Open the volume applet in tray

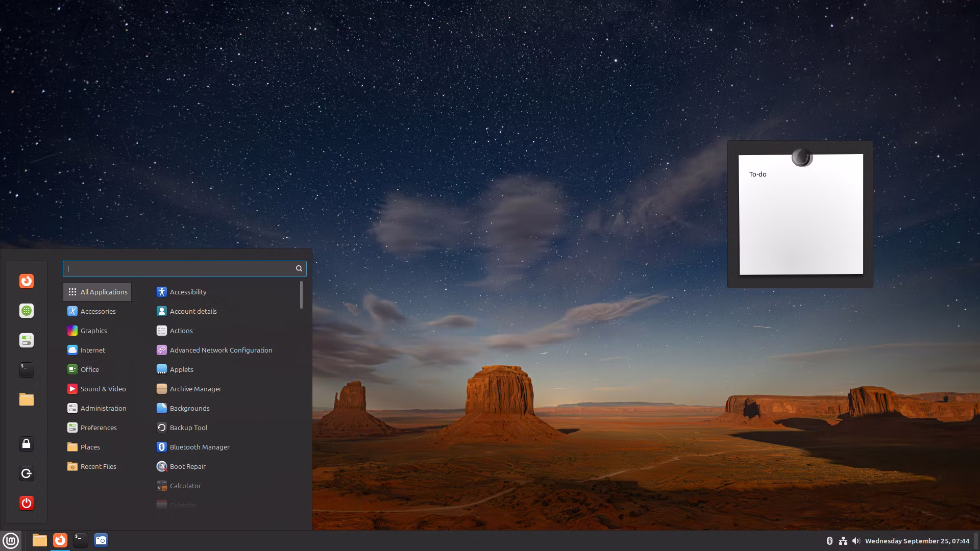pos(856,541)
